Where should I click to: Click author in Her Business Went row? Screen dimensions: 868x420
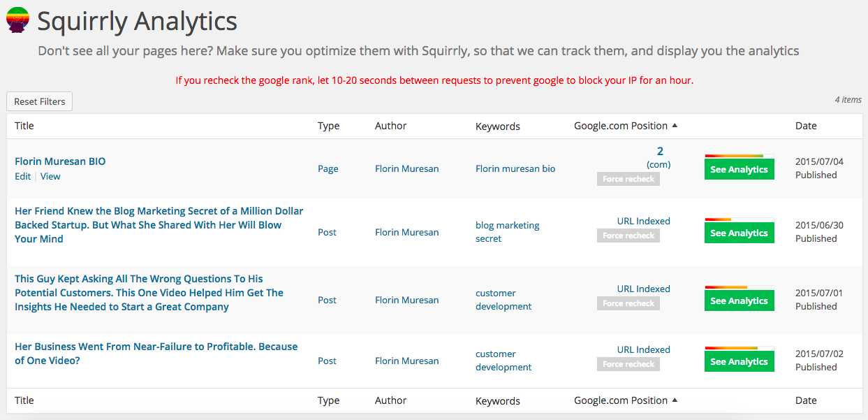coord(407,361)
